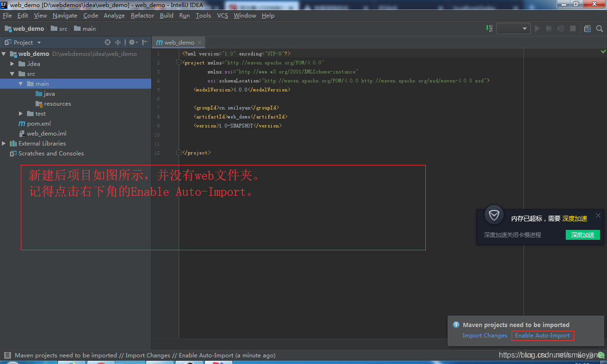The width and height of the screenshot is (607, 364).
Task: Select web_demo.iml file in tree
Action: click(42, 133)
